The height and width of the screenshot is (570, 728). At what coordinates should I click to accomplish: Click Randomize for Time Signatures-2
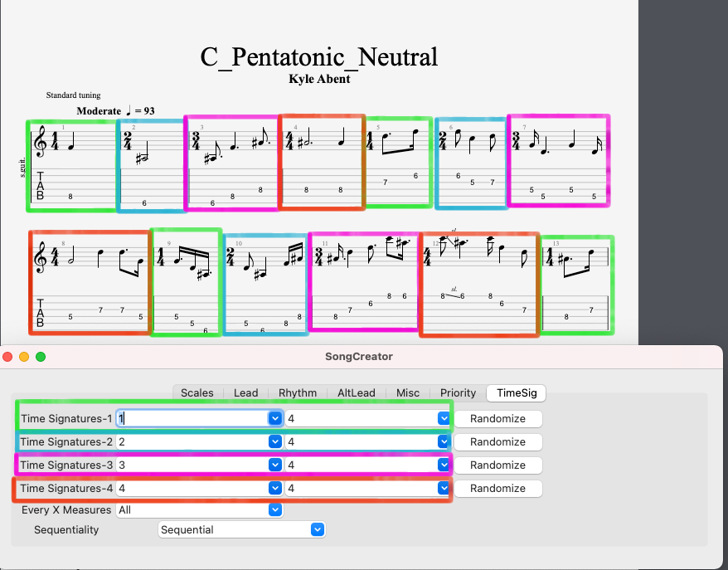pyautogui.click(x=497, y=441)
